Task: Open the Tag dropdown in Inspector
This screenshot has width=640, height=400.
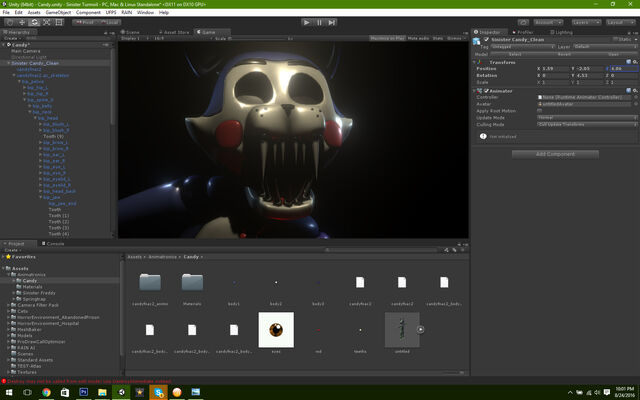Action: [x=522, y=47]
